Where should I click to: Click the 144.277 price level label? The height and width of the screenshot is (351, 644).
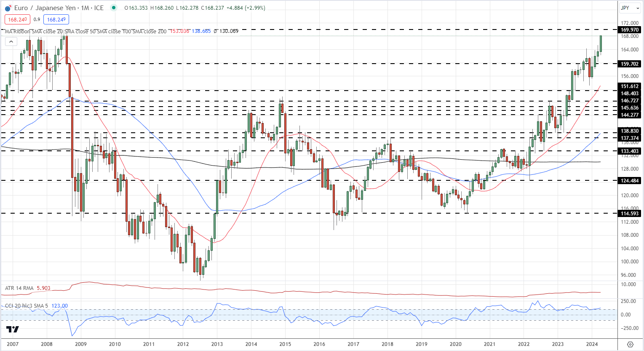tap(630, 115)
